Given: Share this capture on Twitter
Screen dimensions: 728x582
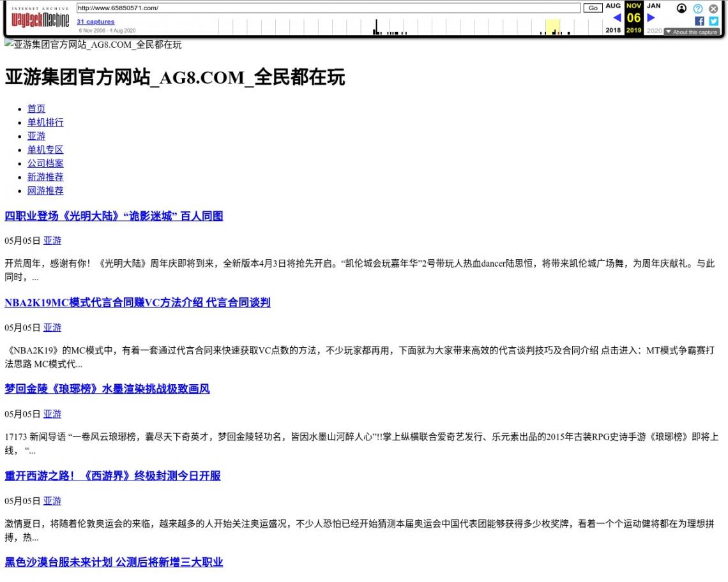Looking at the screenshot, I should [x=713, y=21].
